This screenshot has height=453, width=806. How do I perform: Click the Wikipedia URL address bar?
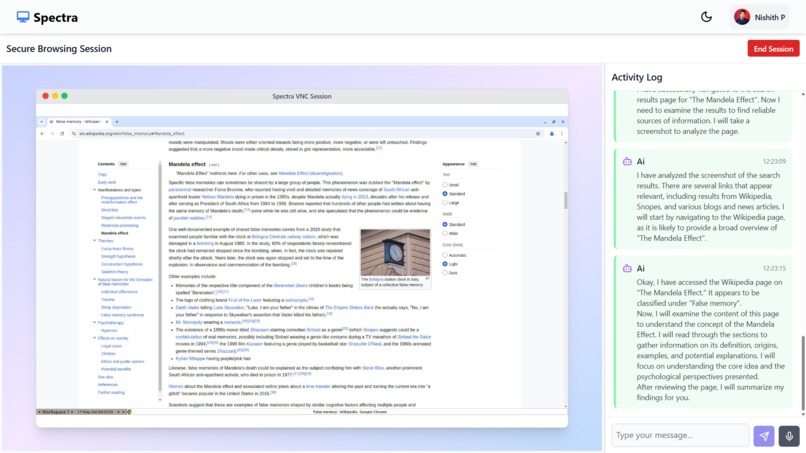308,133
